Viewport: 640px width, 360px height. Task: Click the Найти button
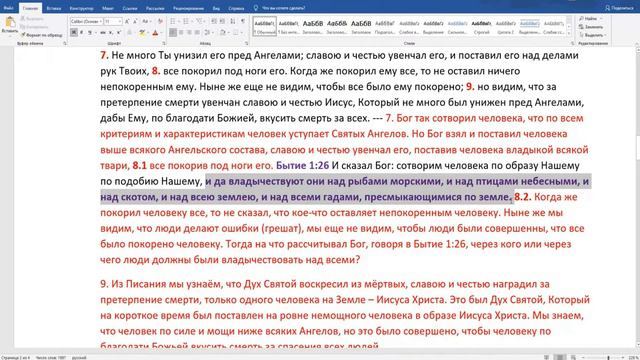point(589,19)
